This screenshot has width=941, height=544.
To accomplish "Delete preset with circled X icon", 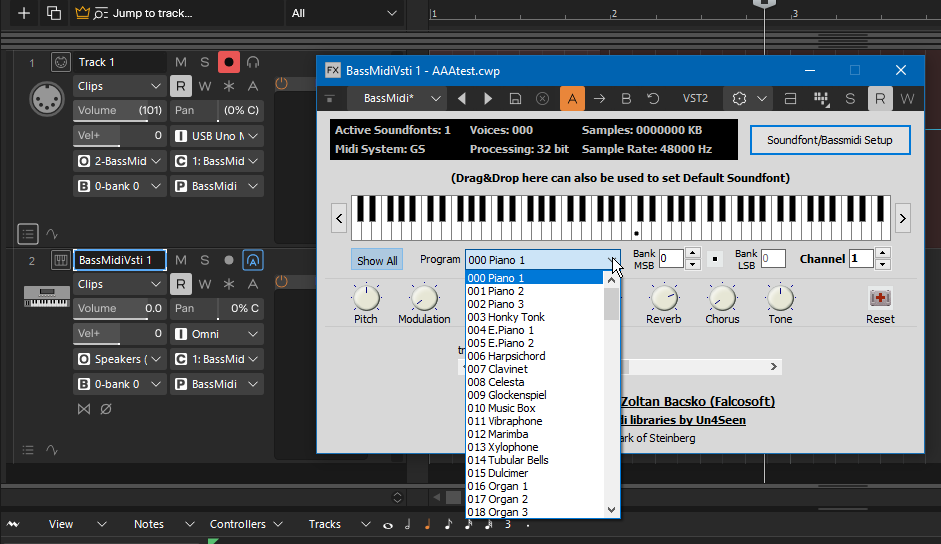I will click(542, 98).
